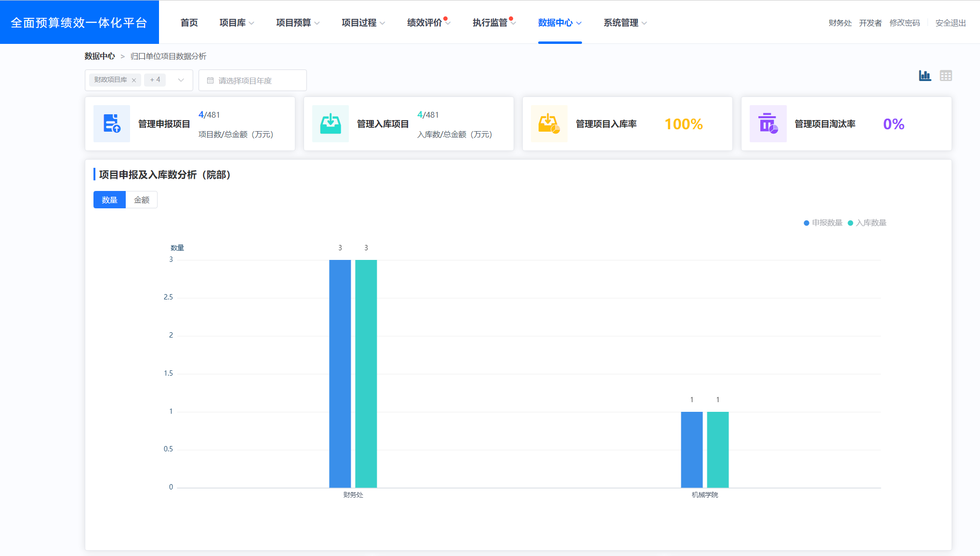The height and width of the screenshot is (556, 980).
Task: Click the 100% 入库率 value
Action: pyautogui.click(x=682, y=124)
